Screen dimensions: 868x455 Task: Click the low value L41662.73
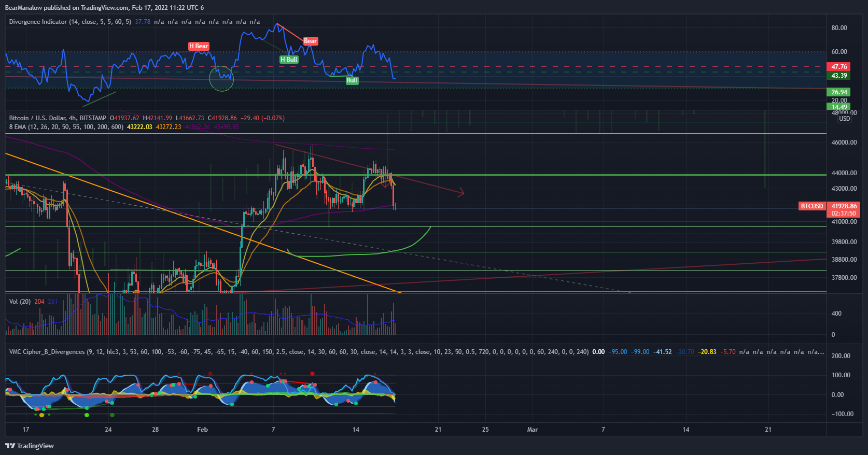tap(190, 118)
